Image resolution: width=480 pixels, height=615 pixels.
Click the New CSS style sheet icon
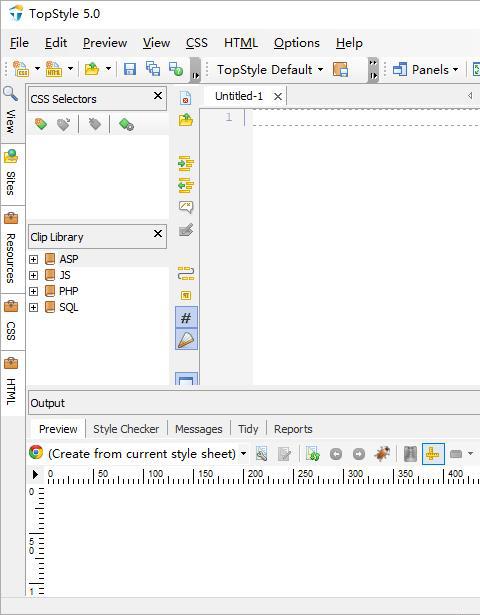(x=20, y=69)
